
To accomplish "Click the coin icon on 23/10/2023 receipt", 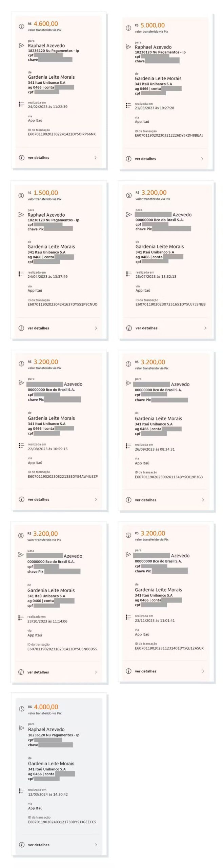I will click(21, 535).
